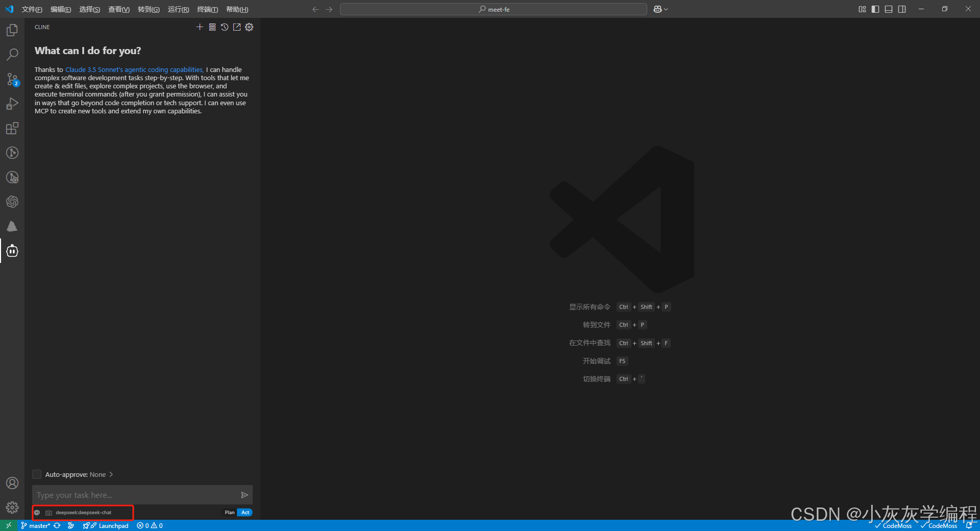This screenshot has width=980, height=531.
Task: Click the remote window indicator in status bar
Action: pyautogui.click(x=9, y=525)
